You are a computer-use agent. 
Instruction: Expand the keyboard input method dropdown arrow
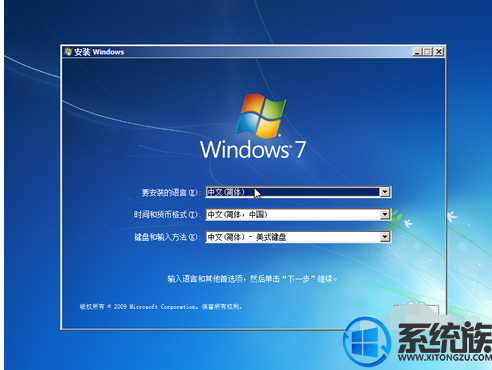385,237
